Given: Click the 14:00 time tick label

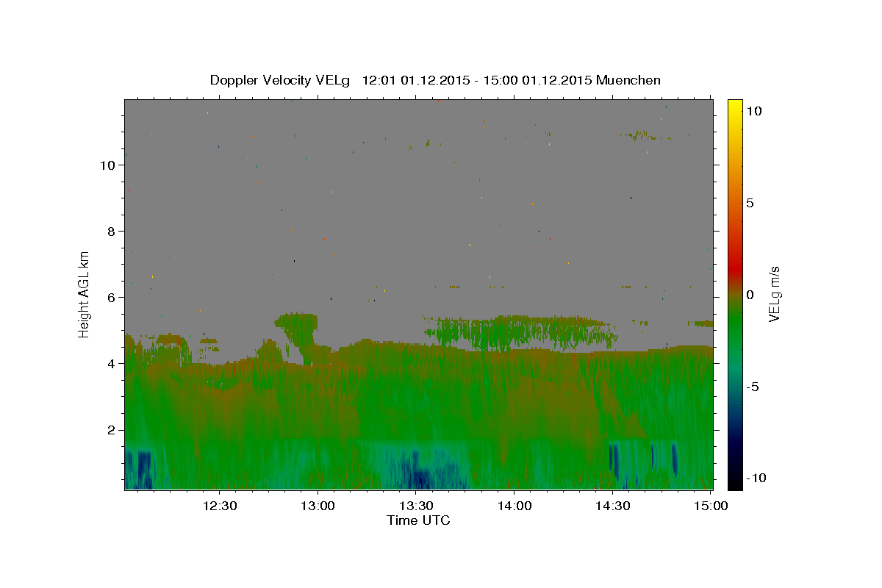Looking at the screenshot, I should point(514,506).
